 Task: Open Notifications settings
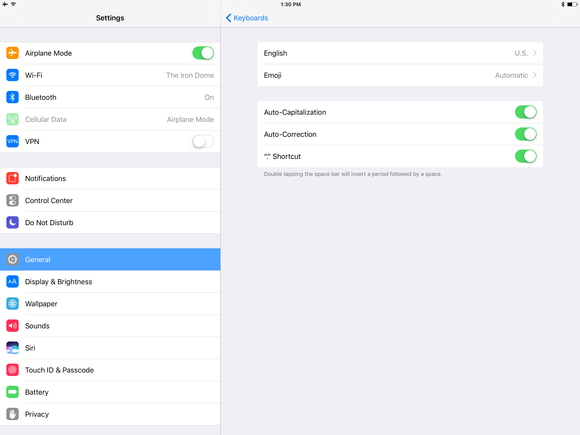point(110,178)
